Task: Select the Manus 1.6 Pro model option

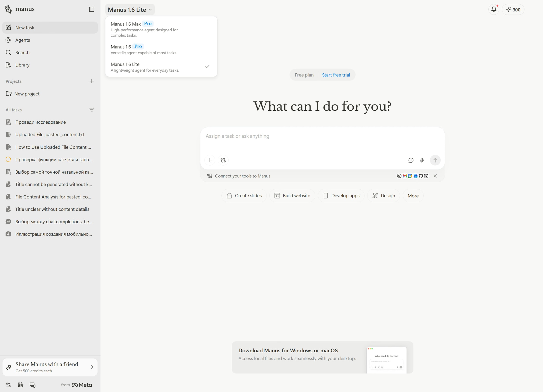Action: [161, 49]
